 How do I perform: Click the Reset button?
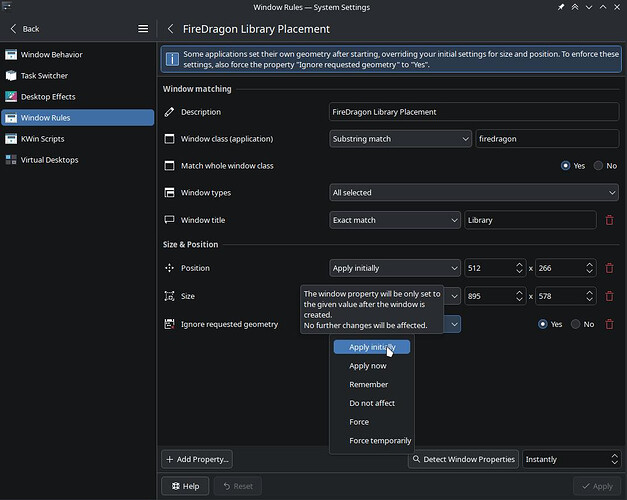pos(238,486)
